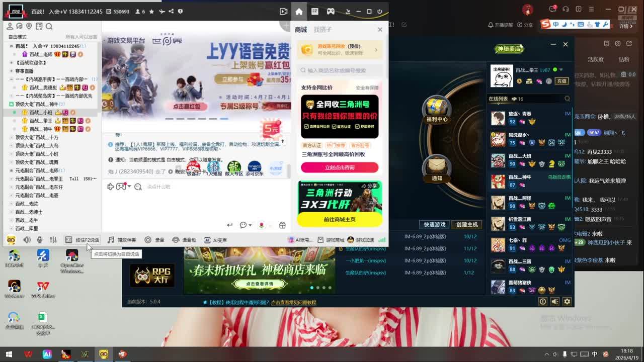Click the search icon in 在线列表 header
This screenshot has height=362, width=644.
tap(567, 99)
